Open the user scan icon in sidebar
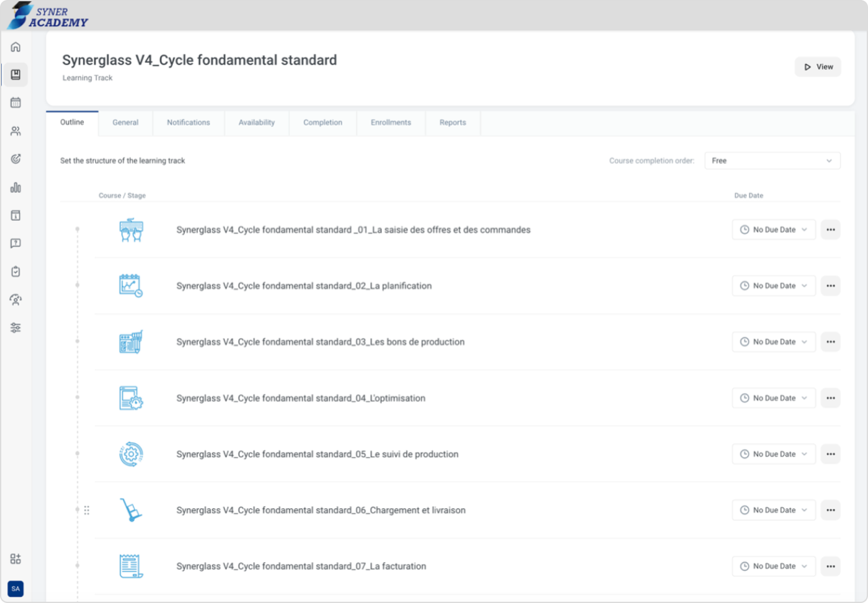 (x=15, y=300)
